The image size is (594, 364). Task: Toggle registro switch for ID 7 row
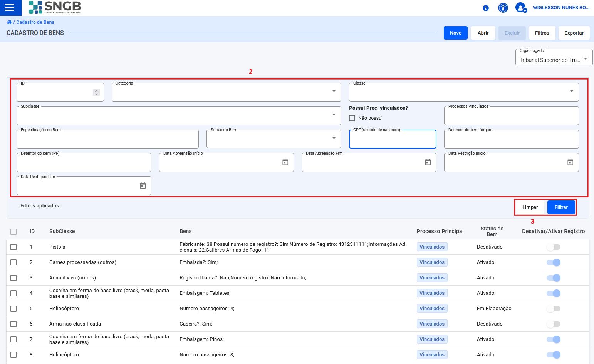point(554,339)
